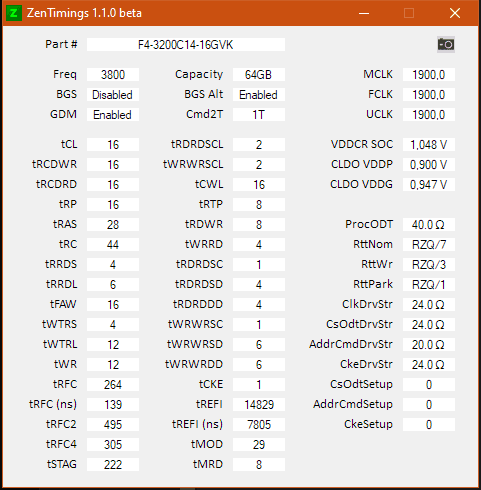This screenshot has width=481, height=490.
Task: Click the CLDO VDDP voltage 0,900 V
Action: (x=429, y=164)
